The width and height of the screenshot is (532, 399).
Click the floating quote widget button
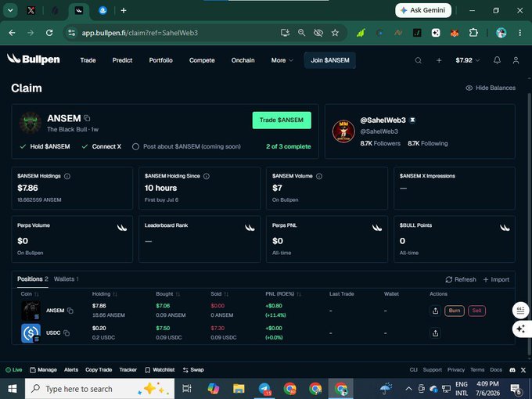[x=521, y=310]
